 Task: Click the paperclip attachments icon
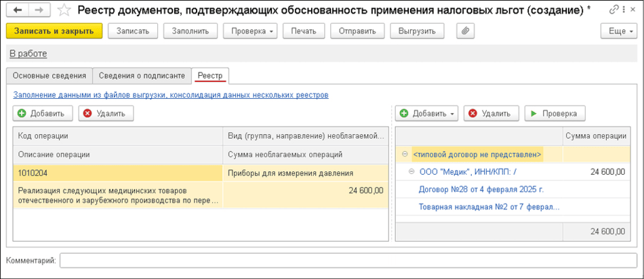coord(465,31)
